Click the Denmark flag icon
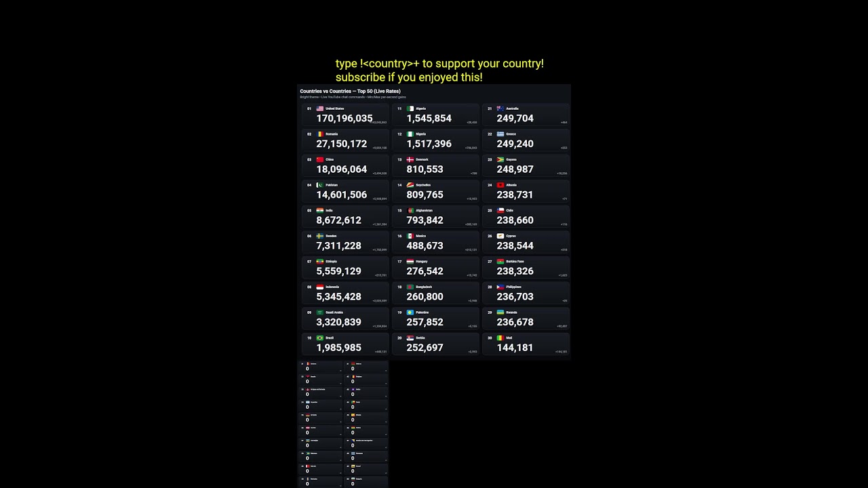The height and width of the screenshot is (488, 868). click(x=410, y=160)
